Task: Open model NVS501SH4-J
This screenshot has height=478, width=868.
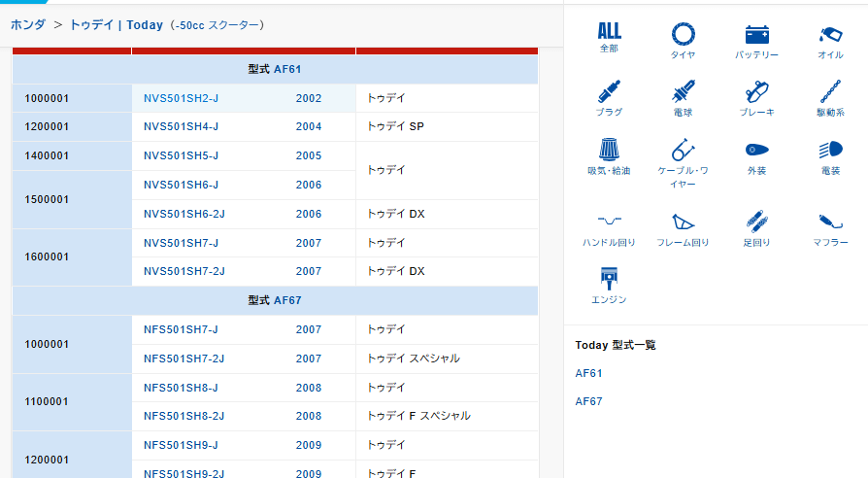Action: [181, 126]
